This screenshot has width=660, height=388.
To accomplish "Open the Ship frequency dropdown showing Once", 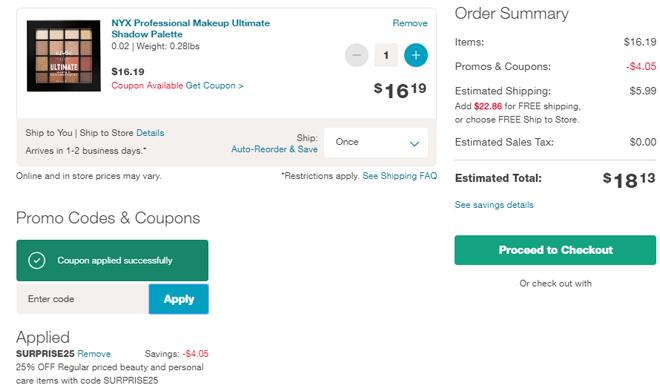I will pos(376,143).
